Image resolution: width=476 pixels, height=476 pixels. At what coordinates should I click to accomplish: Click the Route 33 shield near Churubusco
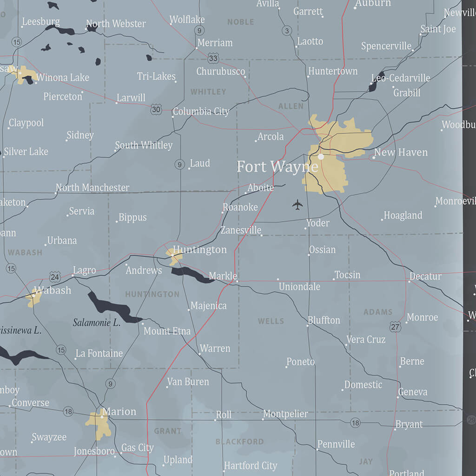(213, 59)
